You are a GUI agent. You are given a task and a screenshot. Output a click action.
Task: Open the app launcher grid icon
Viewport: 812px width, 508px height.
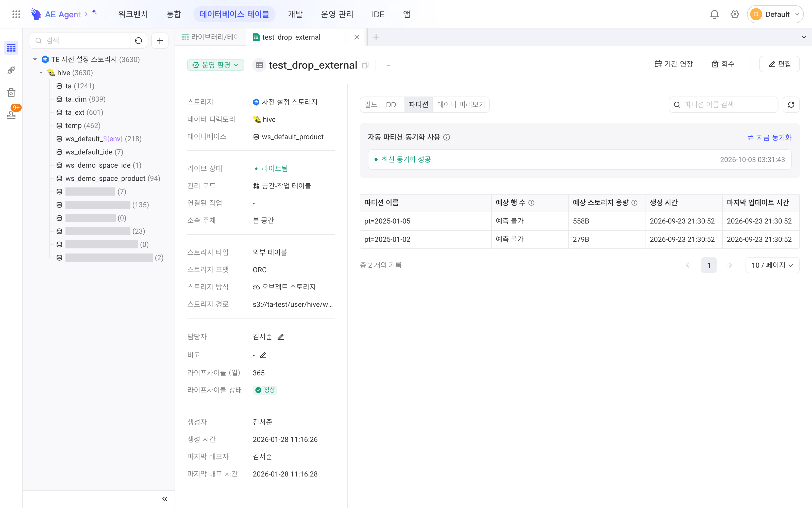[16, 14]
